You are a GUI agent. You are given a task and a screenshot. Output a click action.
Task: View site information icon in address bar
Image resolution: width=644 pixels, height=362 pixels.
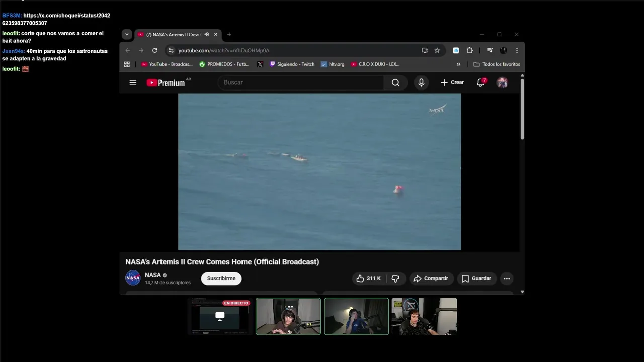171,50
